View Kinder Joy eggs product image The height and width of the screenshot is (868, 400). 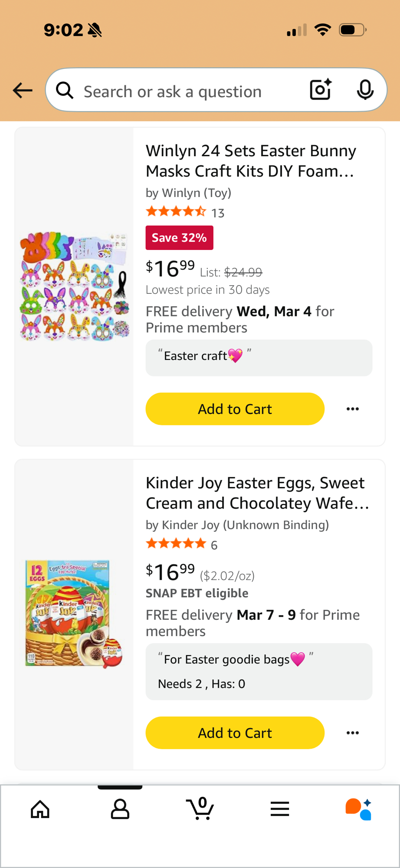point(74,614)
